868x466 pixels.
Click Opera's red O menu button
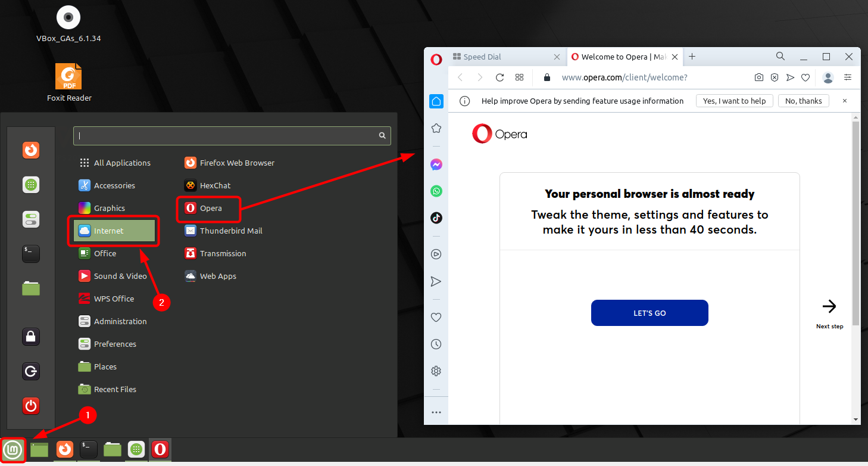[x=436, y=59]
